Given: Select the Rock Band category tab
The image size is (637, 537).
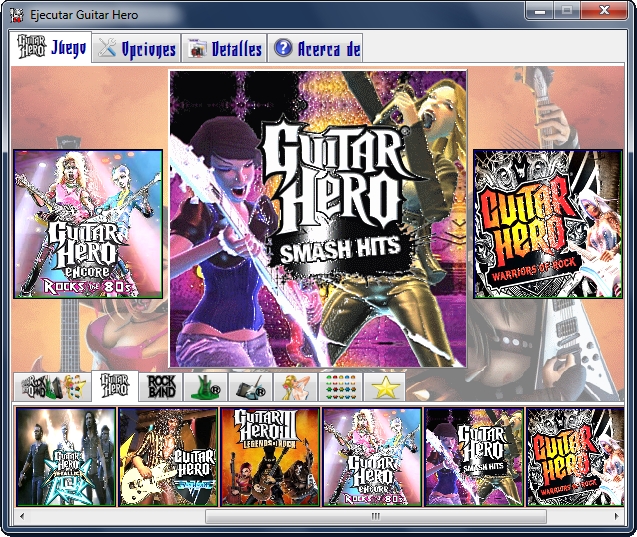Looking at the screenshot, I should point(162,387).
